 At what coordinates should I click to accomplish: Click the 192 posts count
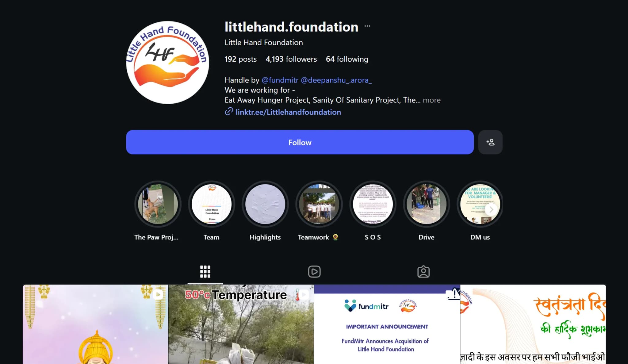240,59
